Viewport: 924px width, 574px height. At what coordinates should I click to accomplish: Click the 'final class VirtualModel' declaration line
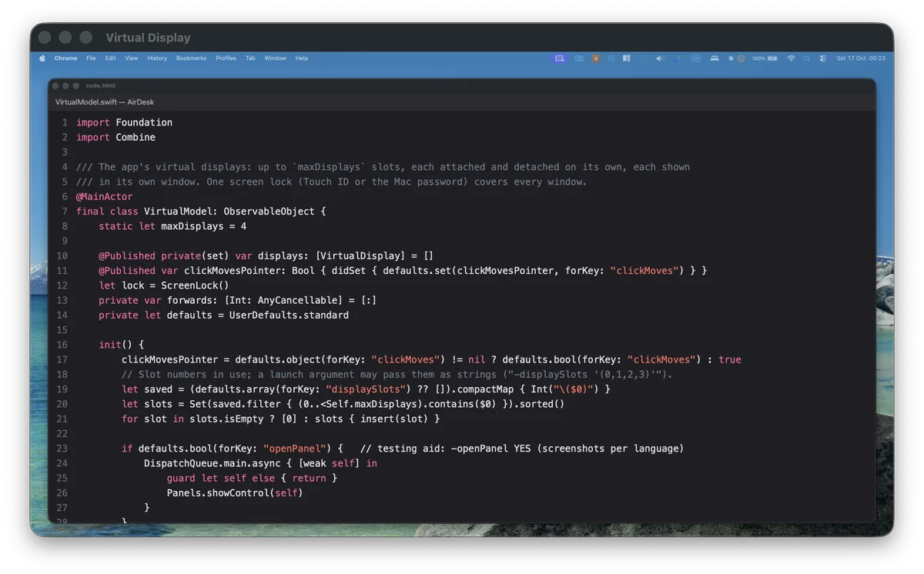(201, 211)
